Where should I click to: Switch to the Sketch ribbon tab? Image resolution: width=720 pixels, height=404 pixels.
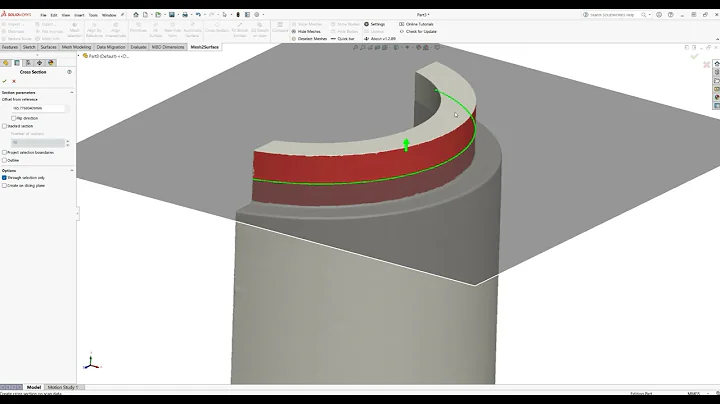tap(29, 47)
